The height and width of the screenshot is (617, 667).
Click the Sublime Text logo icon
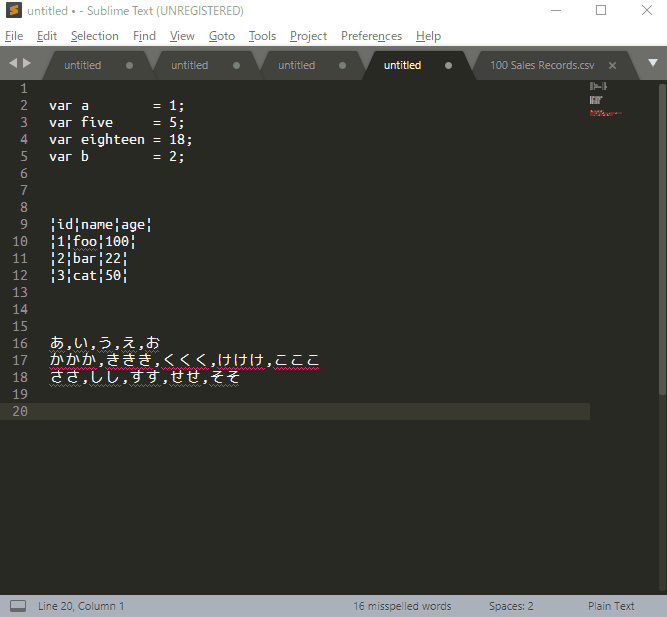pos(14,10)
